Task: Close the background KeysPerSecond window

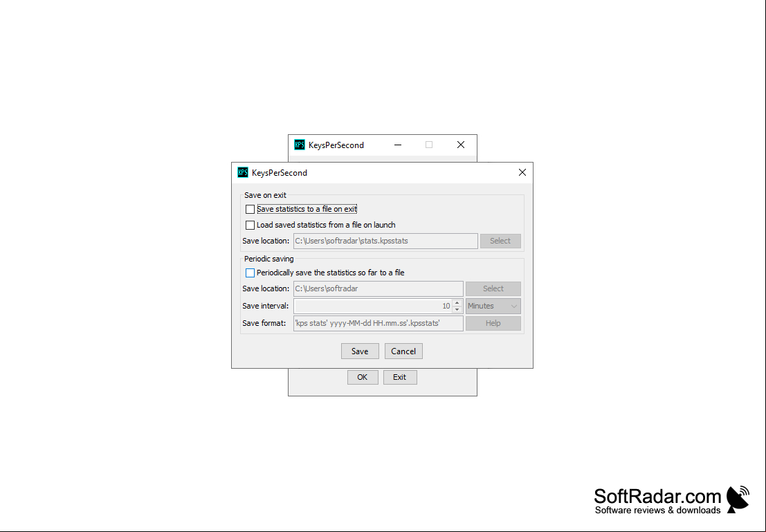Action: 461,145
